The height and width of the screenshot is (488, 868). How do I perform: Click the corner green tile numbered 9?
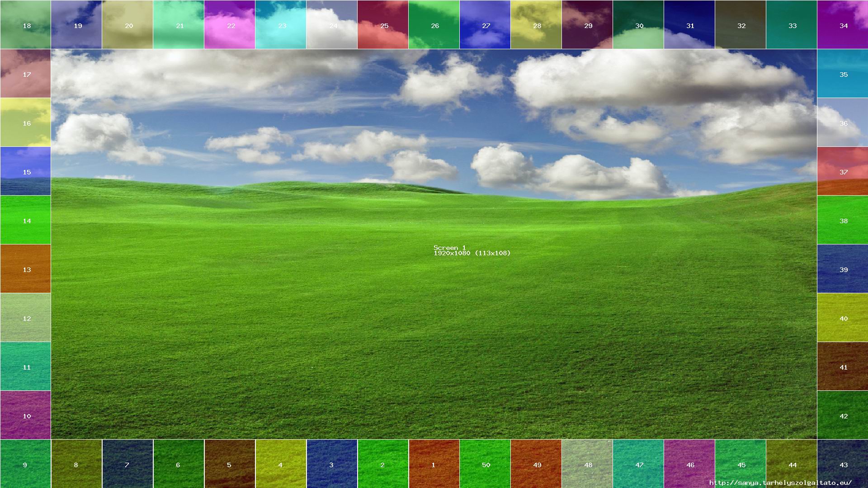click(25, 464)
